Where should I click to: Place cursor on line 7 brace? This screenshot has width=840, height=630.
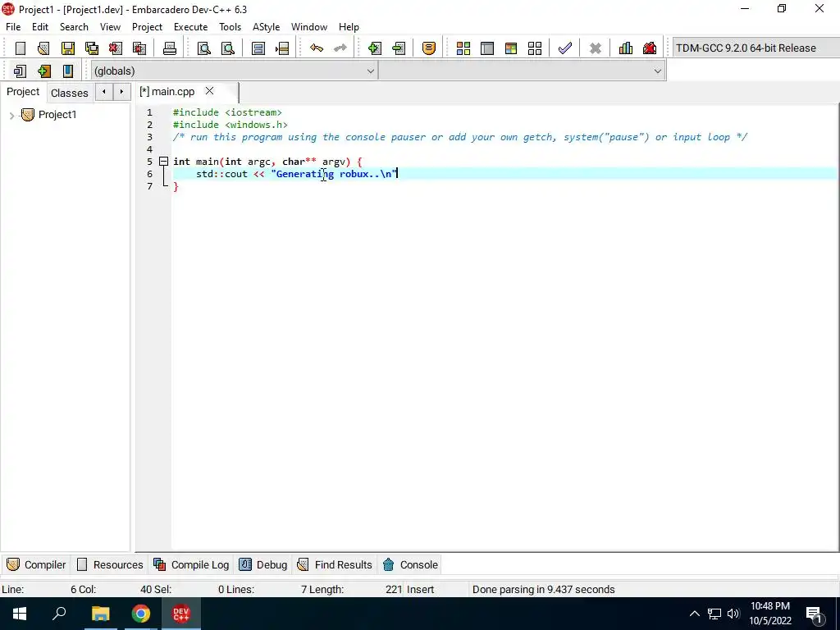(x=176, y=186)
